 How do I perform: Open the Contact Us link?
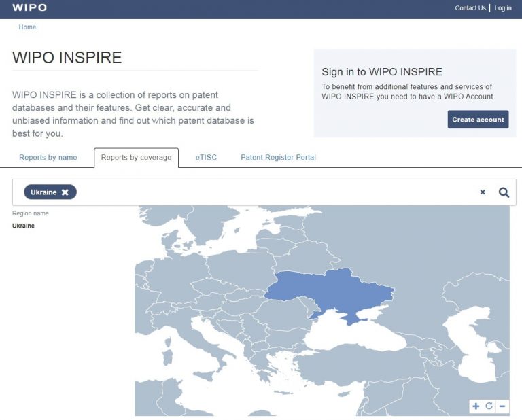(470, 8)
